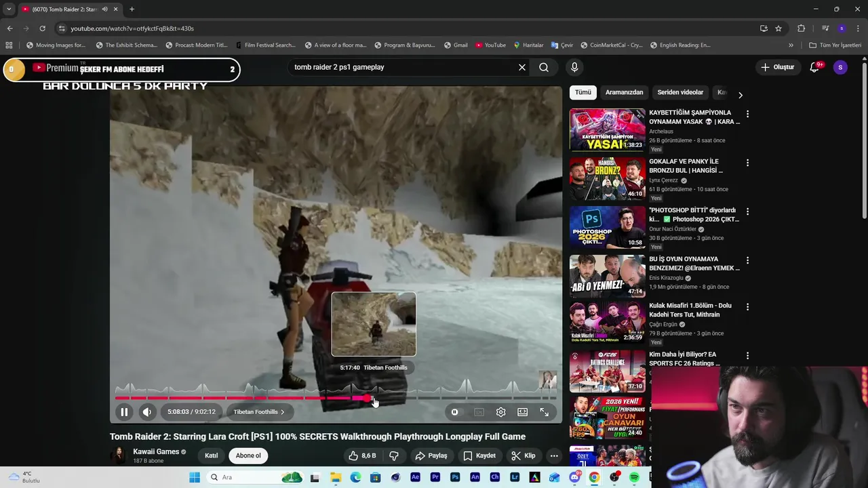The image size is (868, 488).
Task: Select the Seriden videolar filter chip
Action: 680,92
